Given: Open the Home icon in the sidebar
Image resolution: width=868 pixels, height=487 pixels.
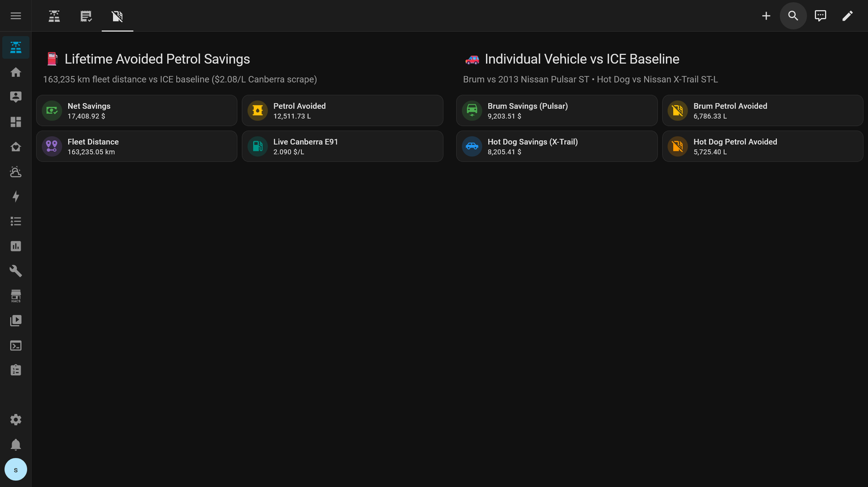Looking at the screenshot, I should click(x=16, y=72).
